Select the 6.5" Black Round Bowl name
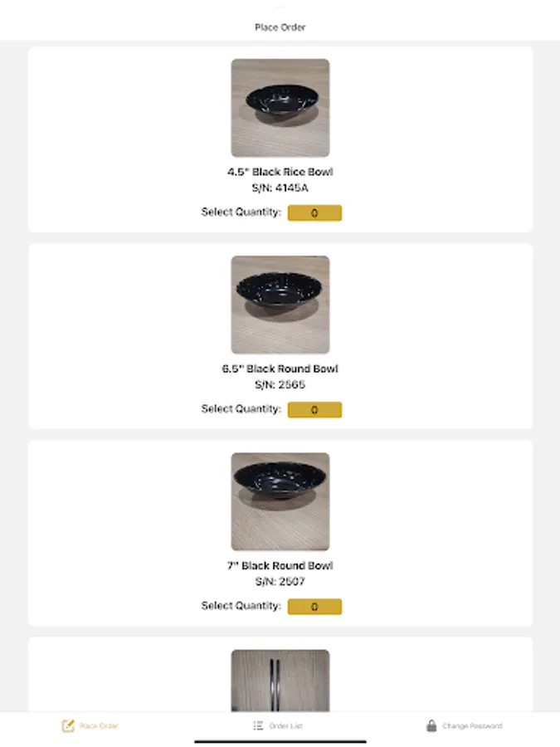 point(280,369)
